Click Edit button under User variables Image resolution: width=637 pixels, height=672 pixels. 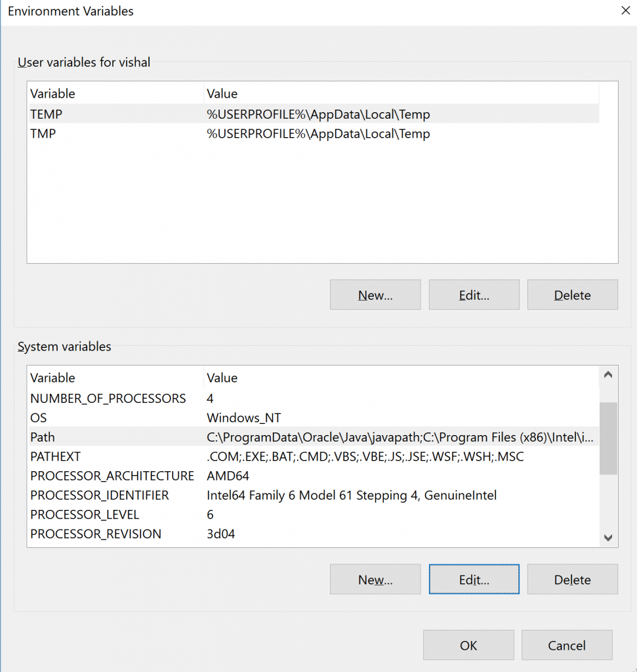click(474, 295)
